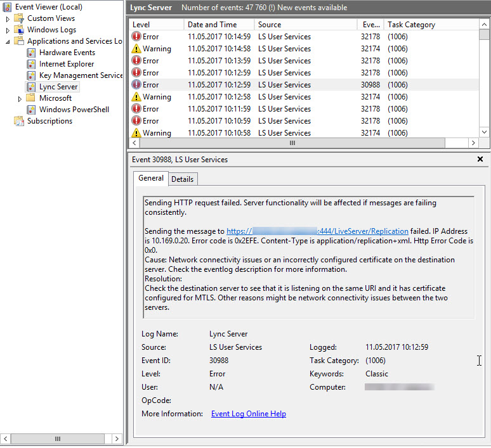Select Subscriptions in the tree

[49, 121]
